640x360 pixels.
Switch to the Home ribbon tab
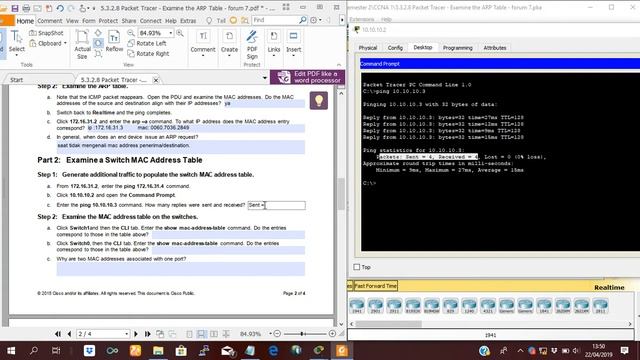coord(25,21)
